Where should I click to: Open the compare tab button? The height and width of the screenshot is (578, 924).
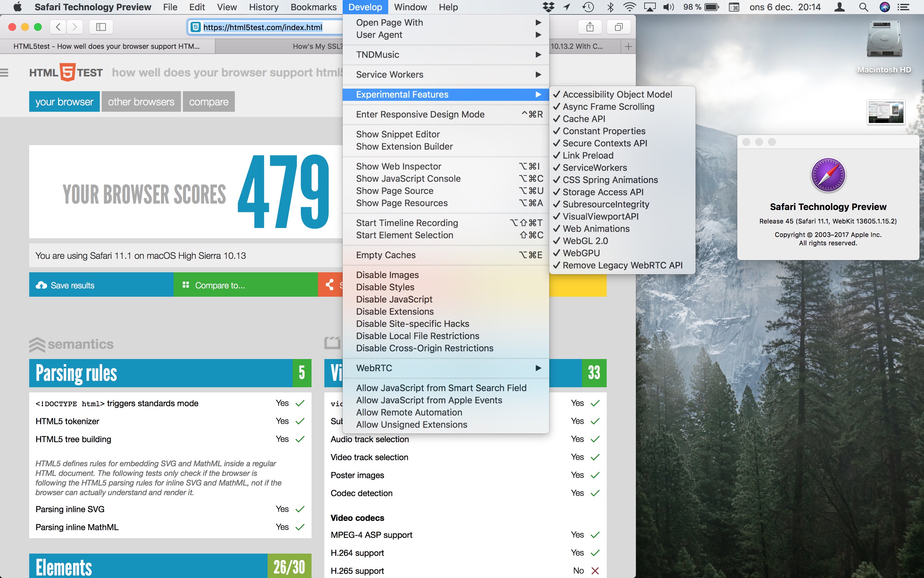[x=209, y=102]
